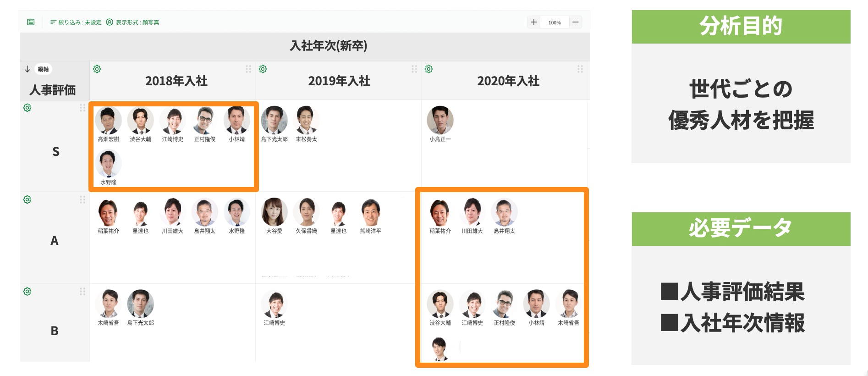Open settings gear for 2020年入社 column
868x376 pixels.
tap(429, 69)
